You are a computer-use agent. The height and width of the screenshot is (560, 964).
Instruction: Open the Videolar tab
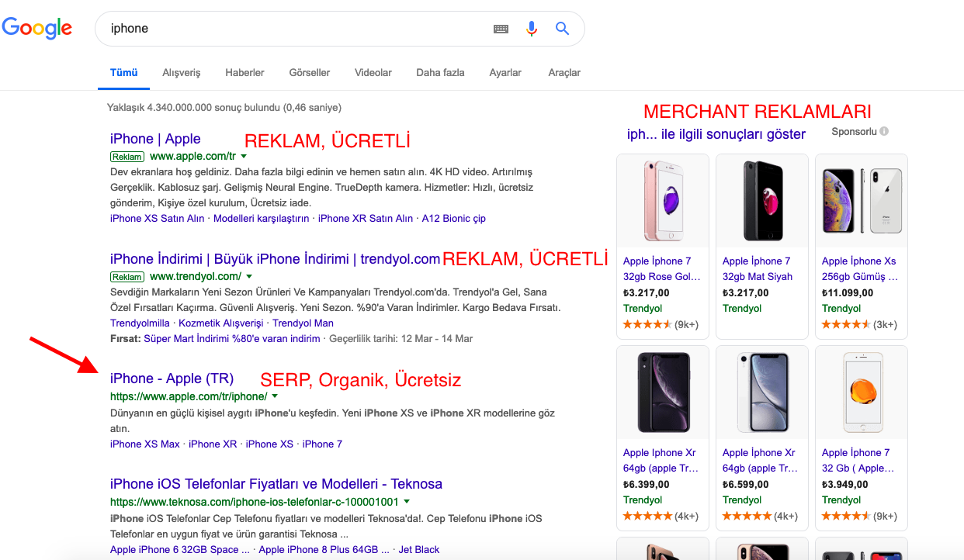[373, 73]
